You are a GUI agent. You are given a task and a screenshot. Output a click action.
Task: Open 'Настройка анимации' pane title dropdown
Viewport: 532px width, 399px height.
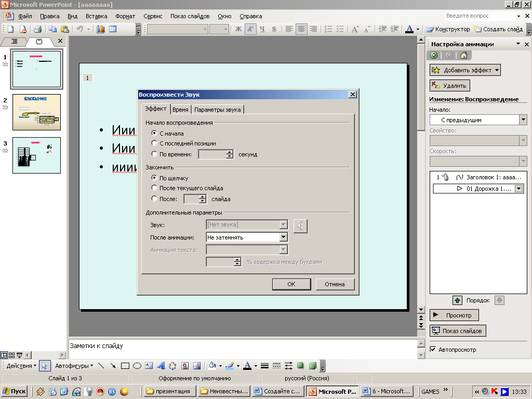click(x=518, y=44)
